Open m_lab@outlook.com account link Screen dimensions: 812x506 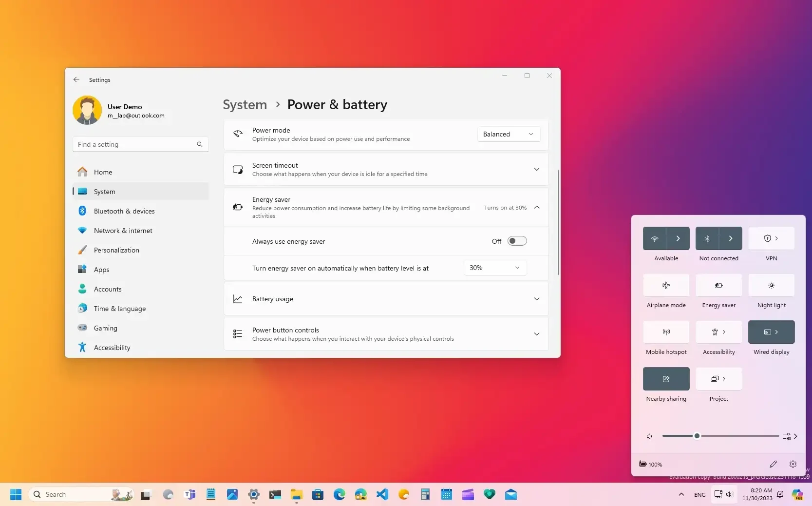click(136, 116)
